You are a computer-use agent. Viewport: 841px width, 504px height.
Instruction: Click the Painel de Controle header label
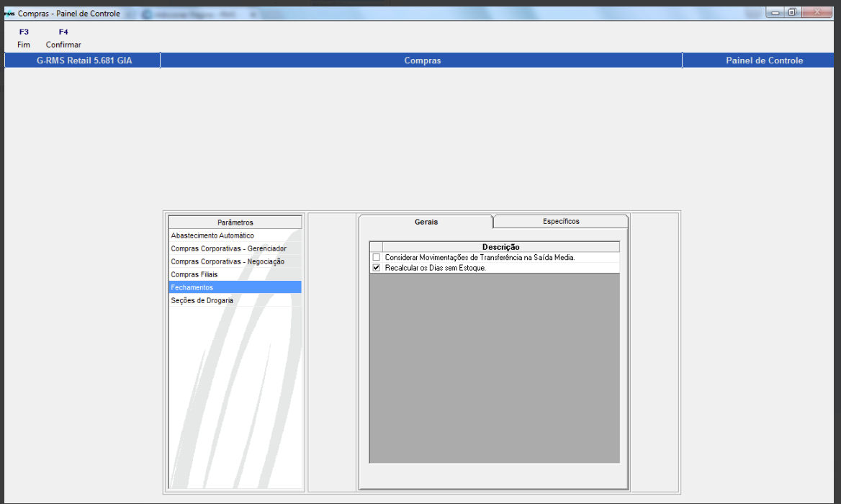click(764, 60)
